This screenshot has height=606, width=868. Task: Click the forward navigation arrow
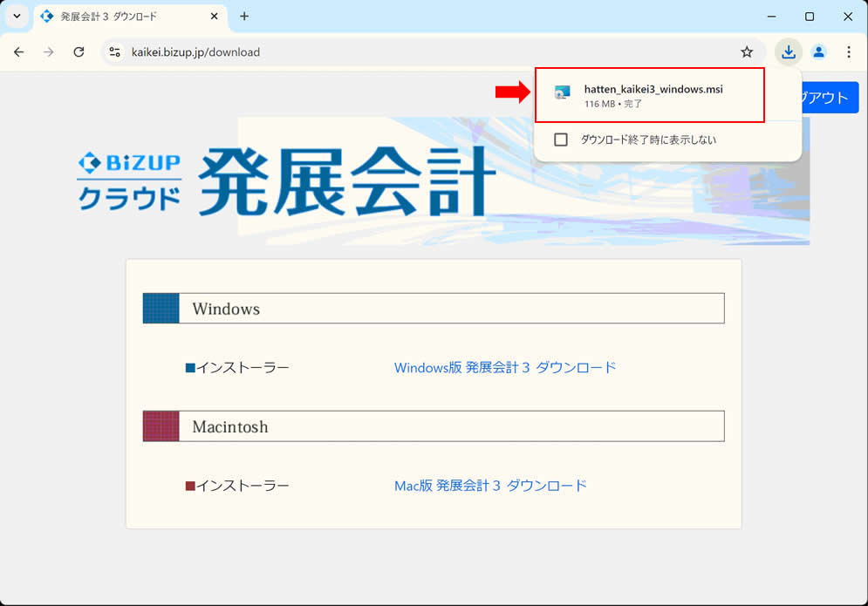(x=49, y=52)
